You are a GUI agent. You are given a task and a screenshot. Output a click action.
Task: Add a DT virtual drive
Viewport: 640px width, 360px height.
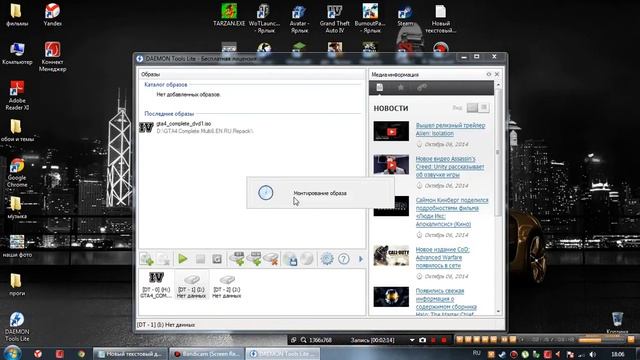pyautogui.click(x=237, y=259)
